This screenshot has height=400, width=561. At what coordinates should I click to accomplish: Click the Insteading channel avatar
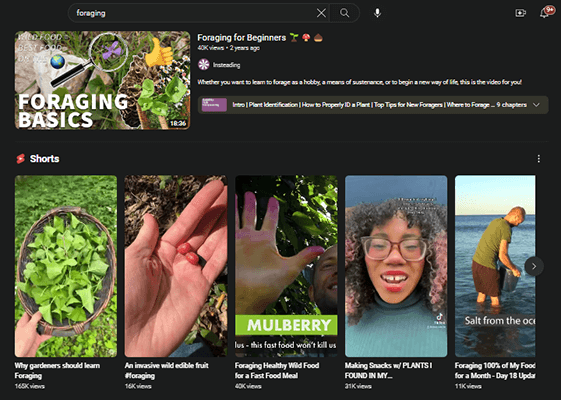(204, 64)
